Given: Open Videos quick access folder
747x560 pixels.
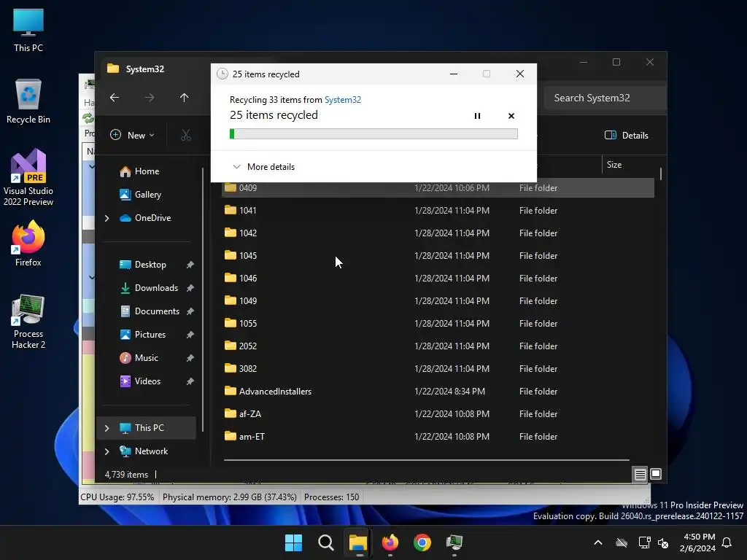Looking at the screenshot, I should pyautogui.click(x=139, y=381).
